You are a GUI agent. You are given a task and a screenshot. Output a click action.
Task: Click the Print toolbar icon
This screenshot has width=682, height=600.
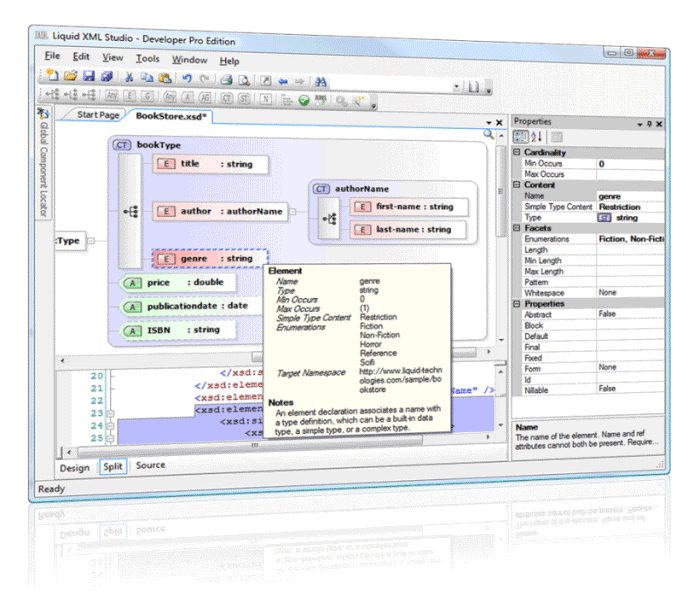pyautogui.click(x=226, y=80)
